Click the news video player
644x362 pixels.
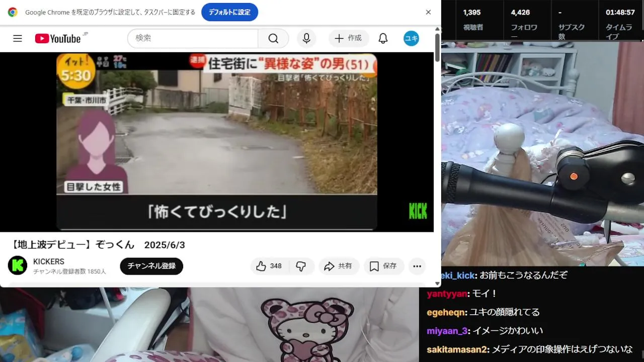point(217,142)
